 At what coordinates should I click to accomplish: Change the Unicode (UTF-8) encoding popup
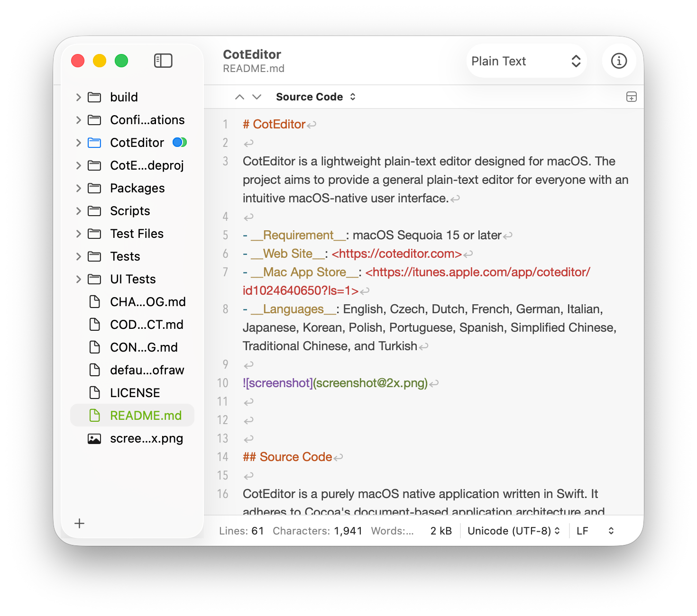click(514, 531)
